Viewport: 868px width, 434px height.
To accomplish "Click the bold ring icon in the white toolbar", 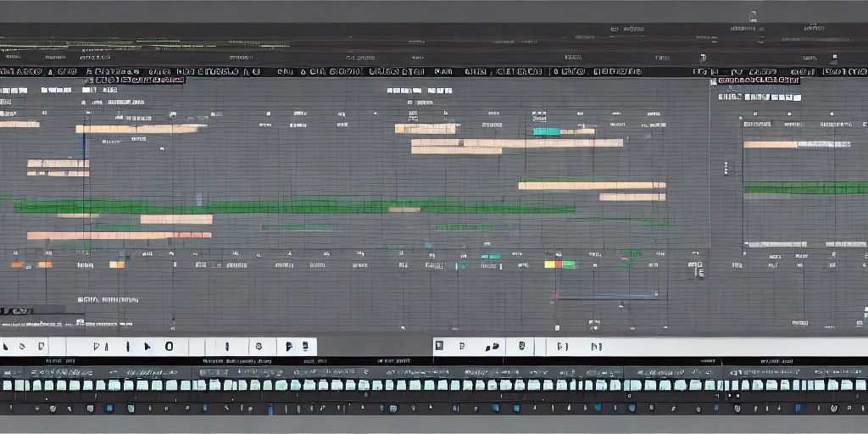I will click(169, 347).
